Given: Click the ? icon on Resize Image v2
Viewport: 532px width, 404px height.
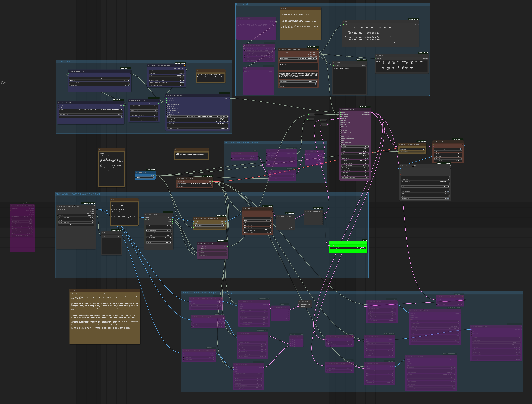Looking at the screenshot, I should (172, 215).
